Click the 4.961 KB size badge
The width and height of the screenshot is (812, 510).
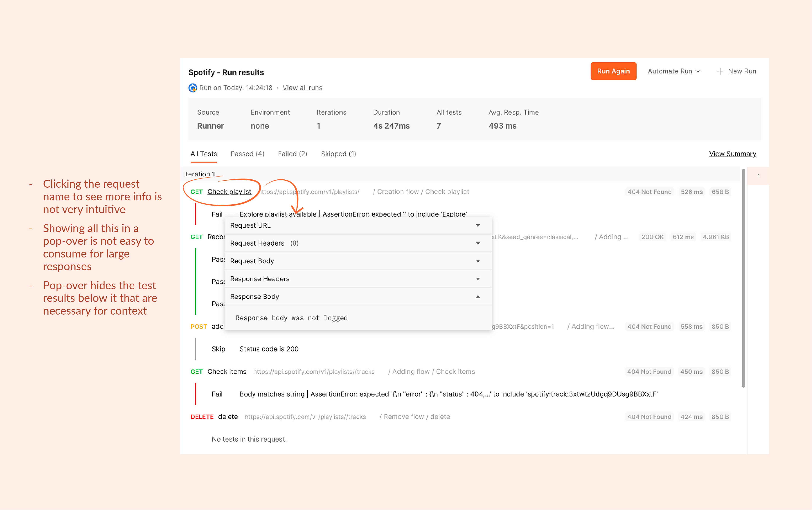[x=716, y=237]
